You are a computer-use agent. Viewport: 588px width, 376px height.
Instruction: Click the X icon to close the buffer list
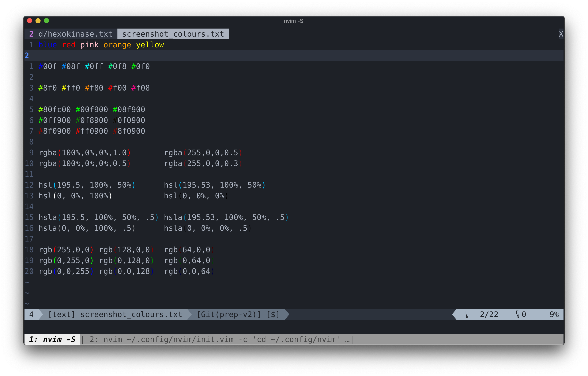pyautogui.click(x=561, y=34)
